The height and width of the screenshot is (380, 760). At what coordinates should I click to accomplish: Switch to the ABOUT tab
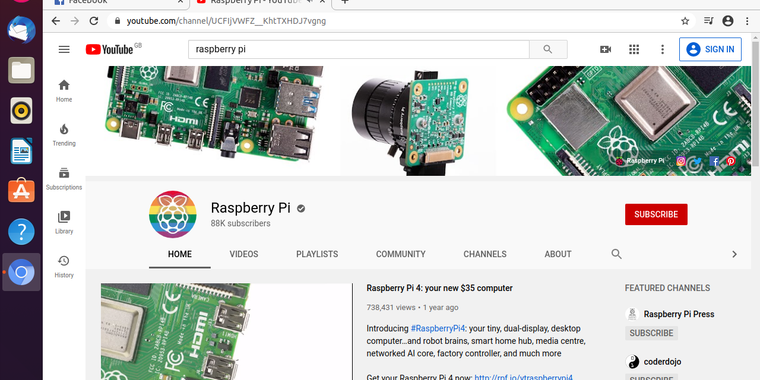558,254
